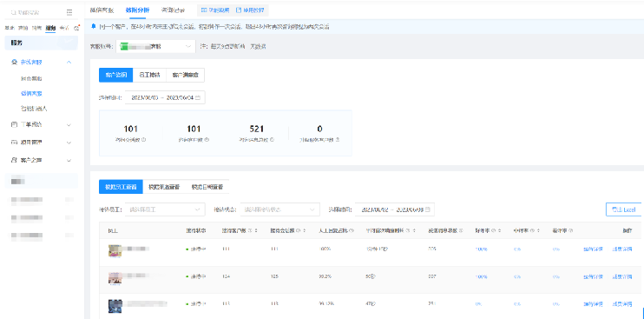Sort by the average first response time column arrows
Viewport: 644px width, 319px height.
tap(414, 231)
